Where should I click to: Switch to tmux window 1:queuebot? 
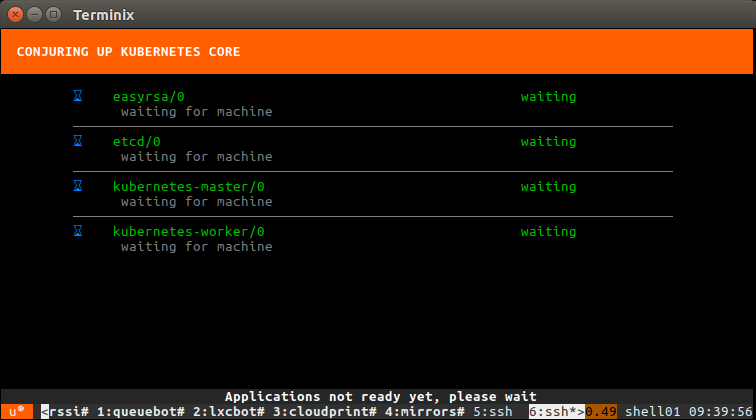tap(141, 412)
